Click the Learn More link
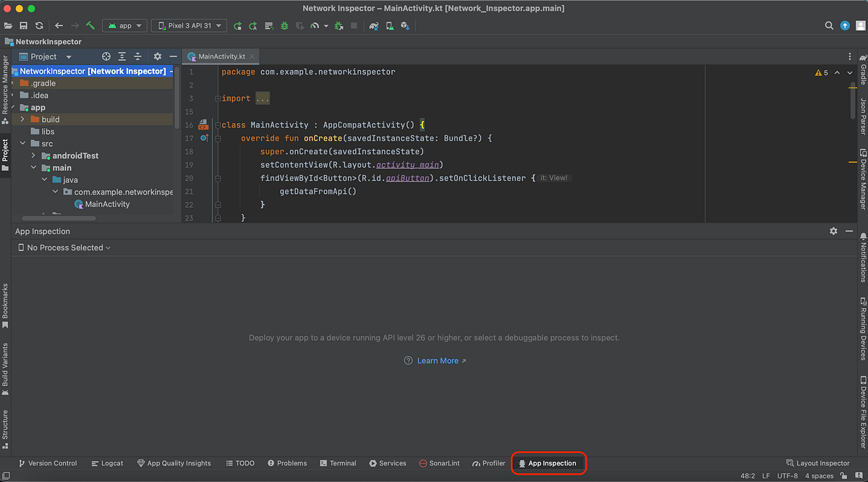The width and height of the screenshot is (868, 482). tap(438, 360)
